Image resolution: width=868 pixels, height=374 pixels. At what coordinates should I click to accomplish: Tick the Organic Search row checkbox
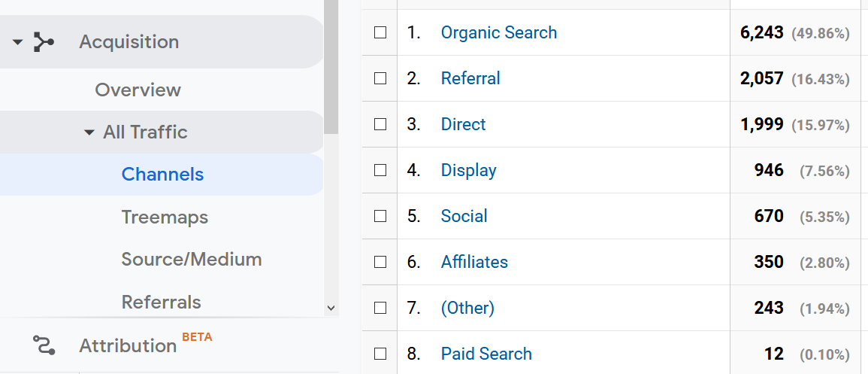(x=380, y=32)
